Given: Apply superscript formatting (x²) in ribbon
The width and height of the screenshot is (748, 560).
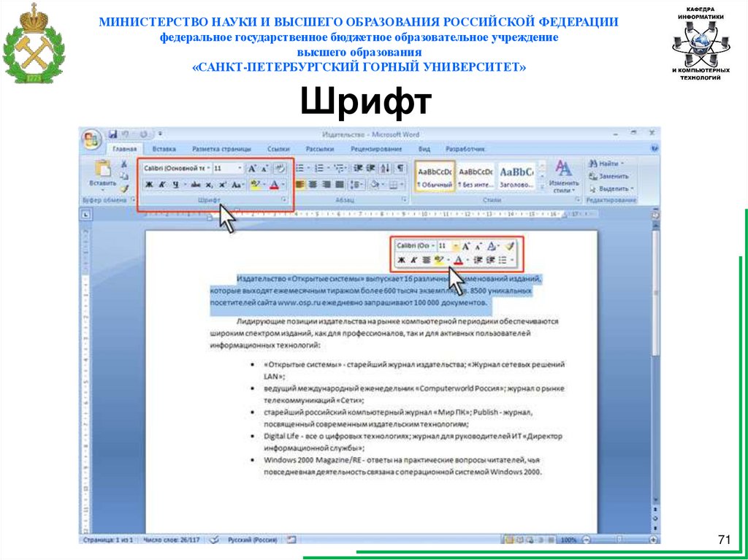Looking at the screenshot, I should (222, 185).
